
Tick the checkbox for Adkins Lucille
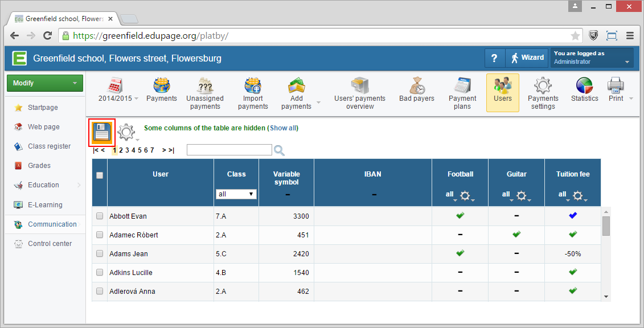100,272
